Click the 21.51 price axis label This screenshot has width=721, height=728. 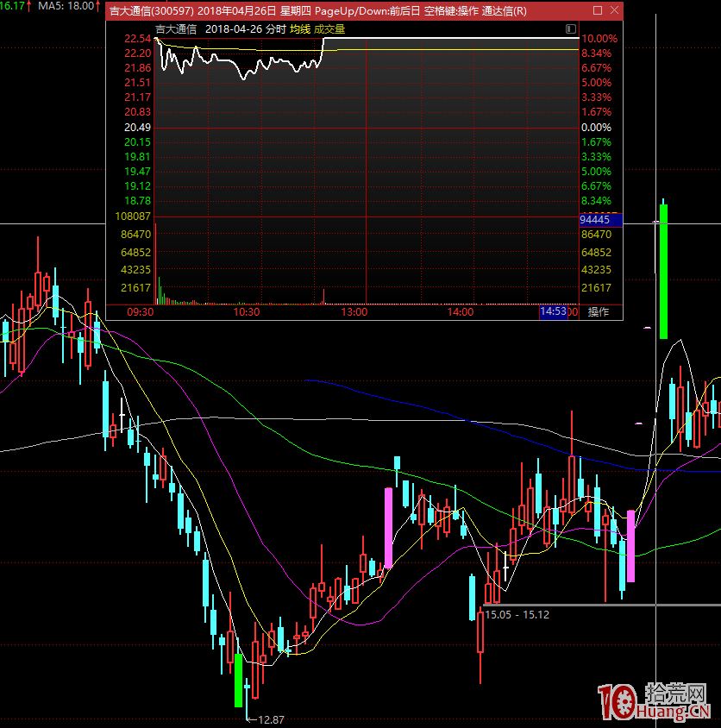137,83
